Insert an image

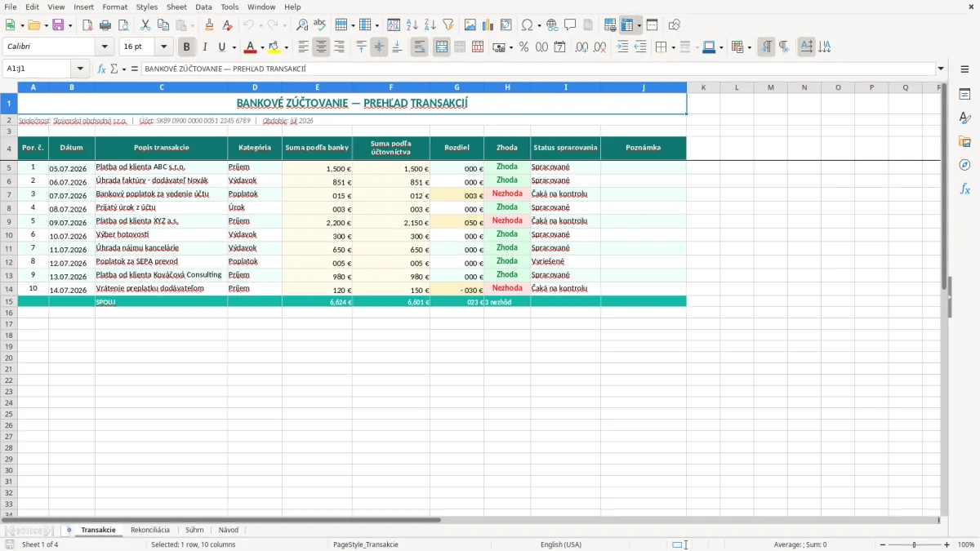pyautogui.click(x=470, y=25)
